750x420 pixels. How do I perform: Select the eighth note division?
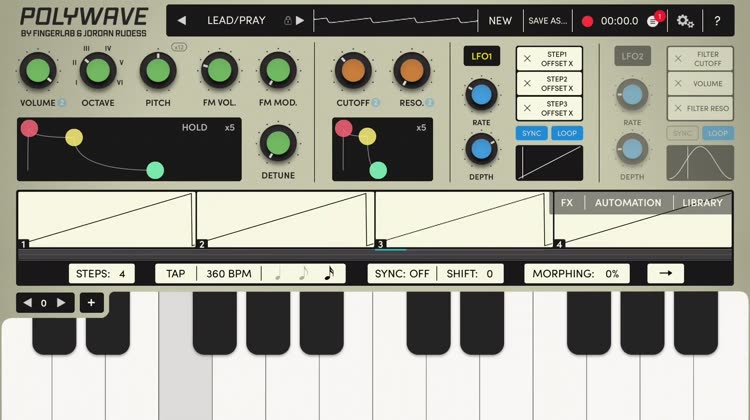click(x=303, y=274)
